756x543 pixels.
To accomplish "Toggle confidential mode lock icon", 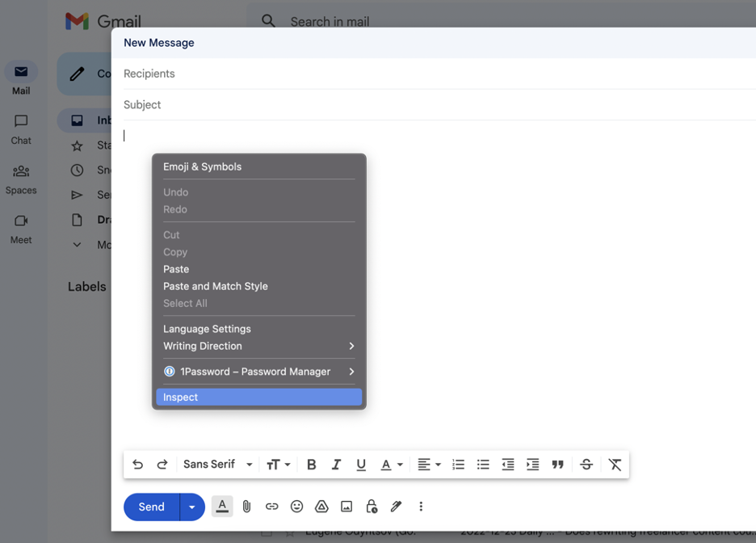I will click(x=372, y=507).
